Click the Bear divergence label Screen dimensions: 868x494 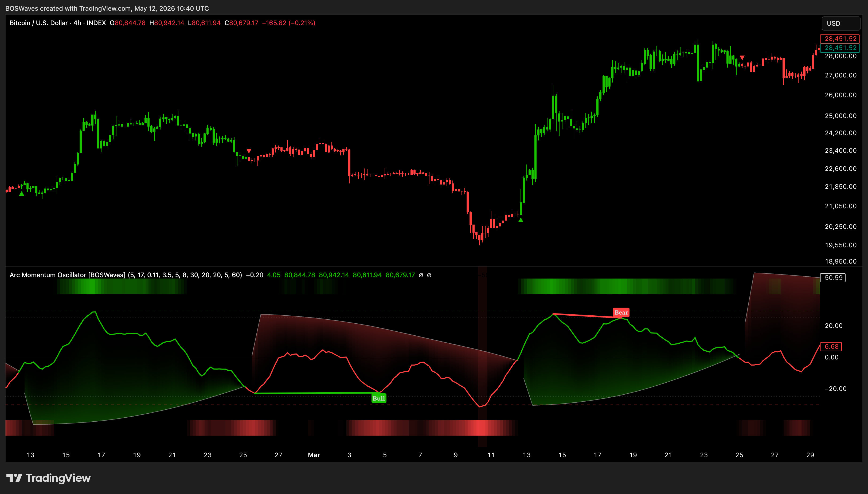[621, 312]
